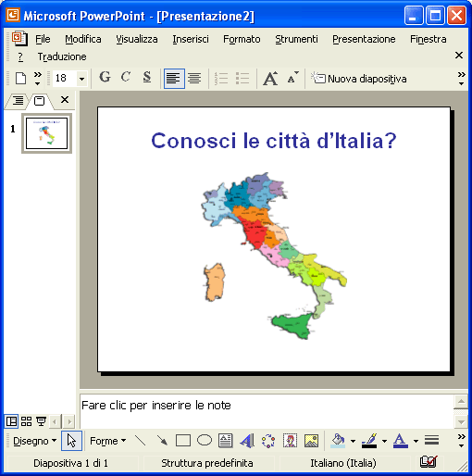This screenshot has height=476, width=472.
Task: Open the Modifica menu
Action: click(x=83, y=39)
